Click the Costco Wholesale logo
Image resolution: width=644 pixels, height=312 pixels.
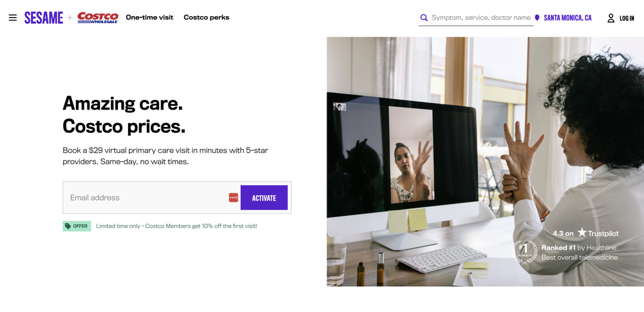tap(98, 17)
